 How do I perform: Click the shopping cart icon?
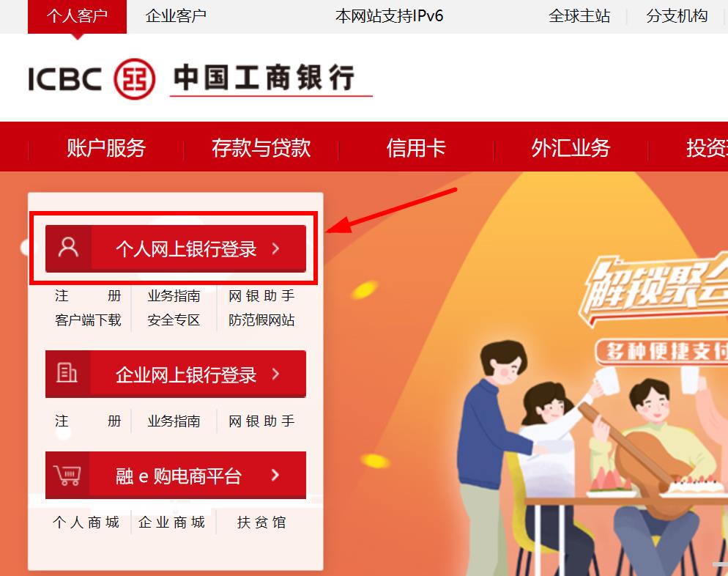pyautogui.click(x=67, y=475)
